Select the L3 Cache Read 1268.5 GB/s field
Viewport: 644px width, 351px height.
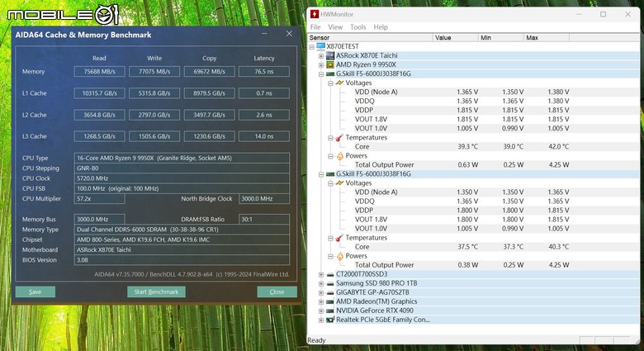click(x=99, y=136)
